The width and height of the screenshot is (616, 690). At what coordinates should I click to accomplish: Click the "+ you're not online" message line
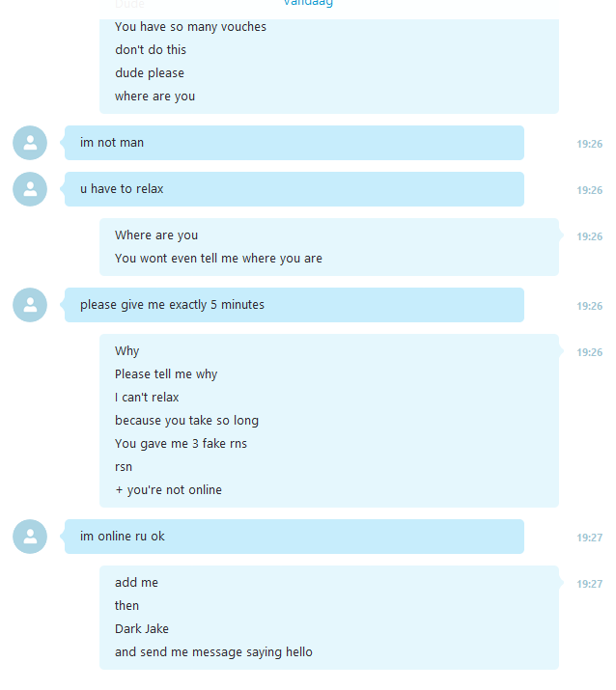168,490
